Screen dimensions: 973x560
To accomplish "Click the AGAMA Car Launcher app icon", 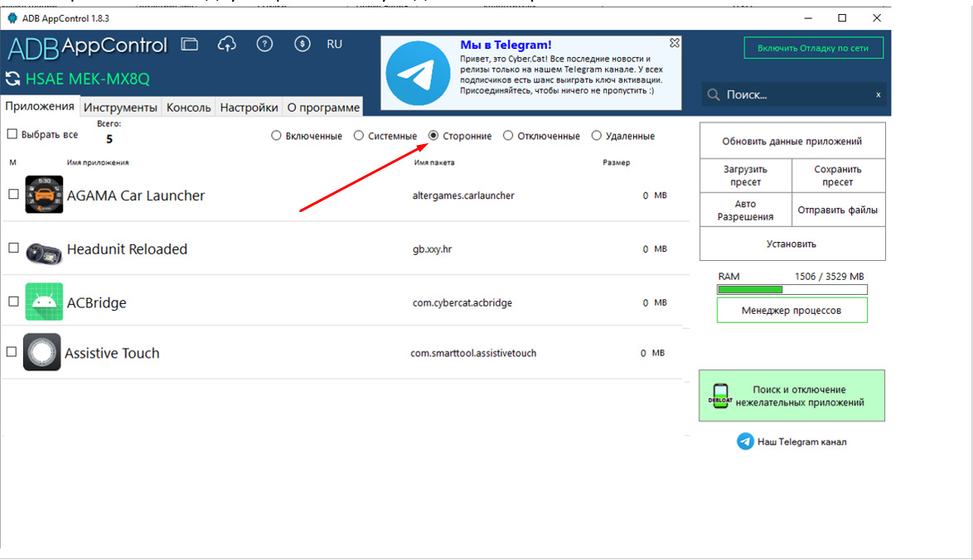I will pos(43,195).
